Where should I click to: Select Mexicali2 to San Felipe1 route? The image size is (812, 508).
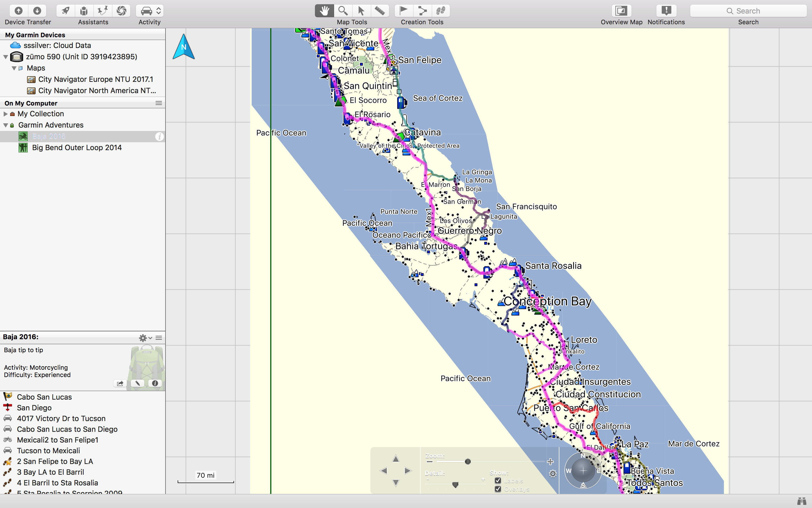pyautogui.click(x=83, y=440)
